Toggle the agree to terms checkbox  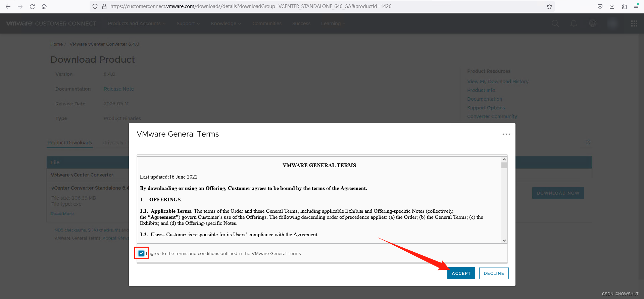click(x=141, y=253)
